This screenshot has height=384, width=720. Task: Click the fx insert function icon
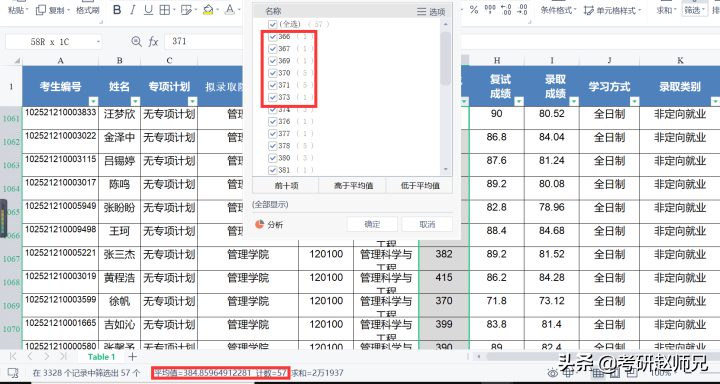[153, 41]
